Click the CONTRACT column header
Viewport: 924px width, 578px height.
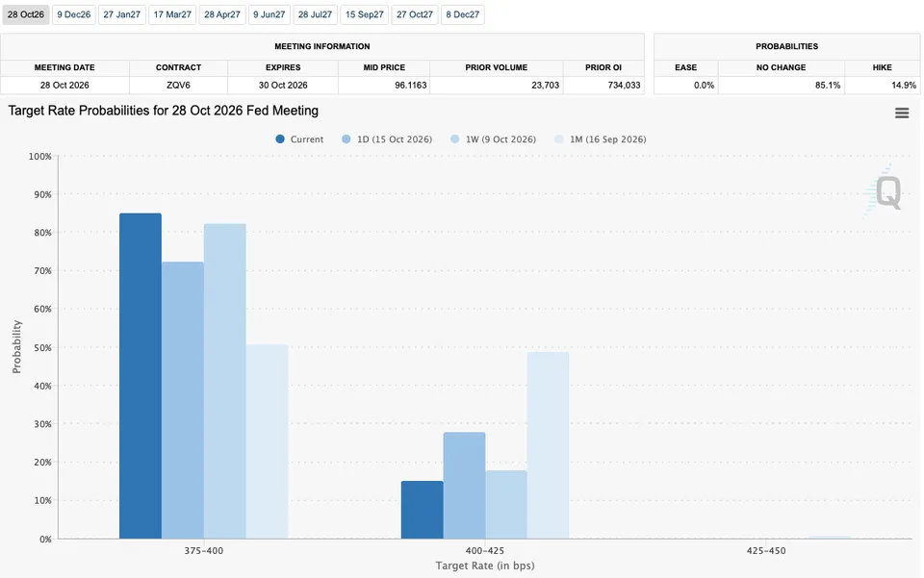click(179, 67)
